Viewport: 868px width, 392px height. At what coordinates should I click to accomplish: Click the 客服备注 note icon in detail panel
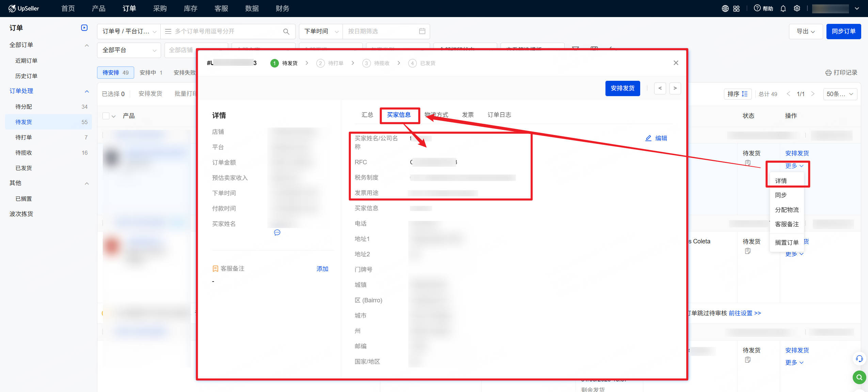point(215,269)
